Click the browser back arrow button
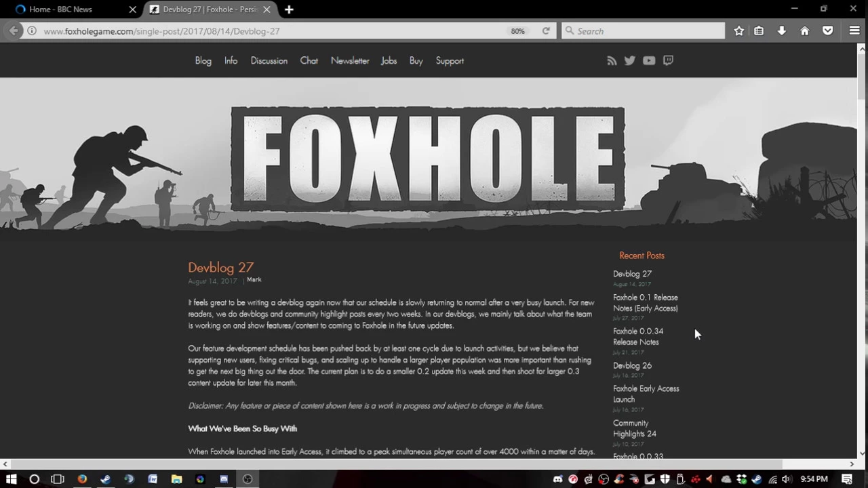This screenshot has height=488, width=868. click(14, 30)
